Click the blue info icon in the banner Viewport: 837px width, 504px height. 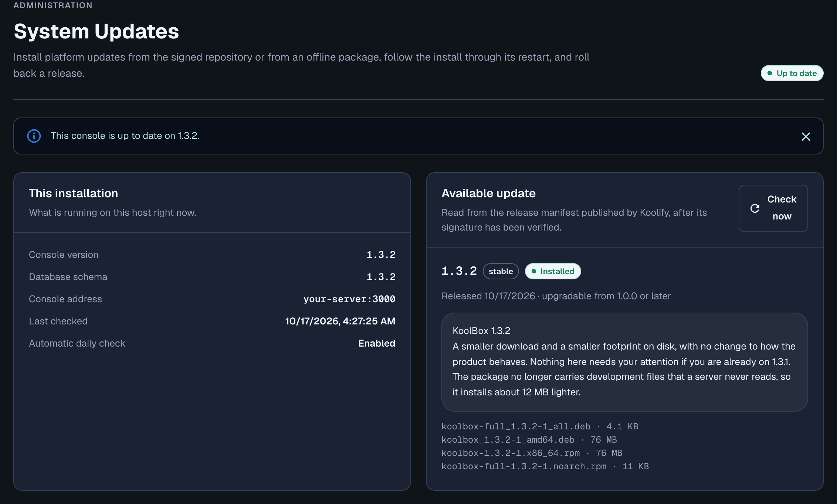click(x=34, y=136)
